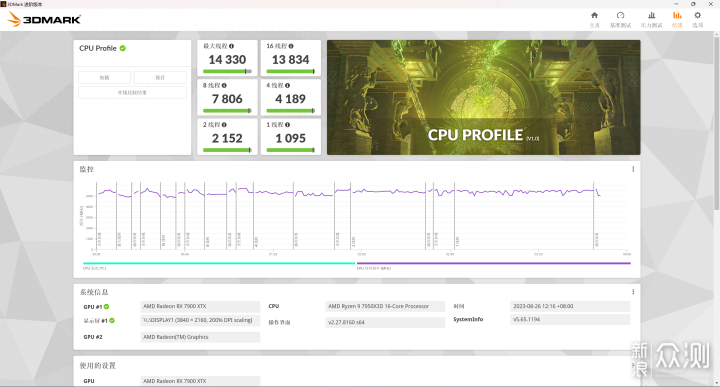Click the 保存 (Save) button

tap(160, 78)
